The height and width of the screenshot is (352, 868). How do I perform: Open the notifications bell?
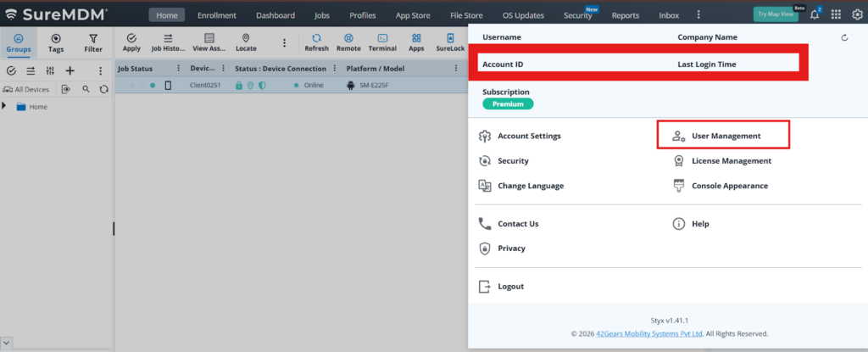[815, 14]
